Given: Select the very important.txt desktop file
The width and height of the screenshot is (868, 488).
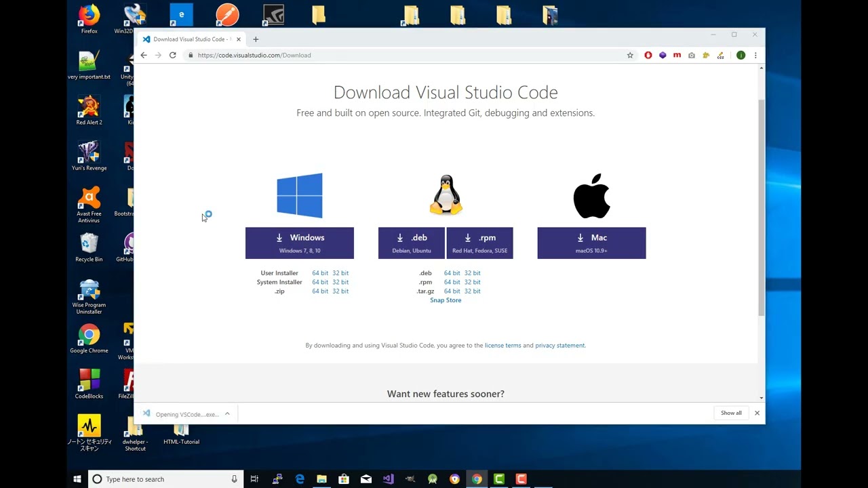Looking at the screenshot, I should point(89,64).
